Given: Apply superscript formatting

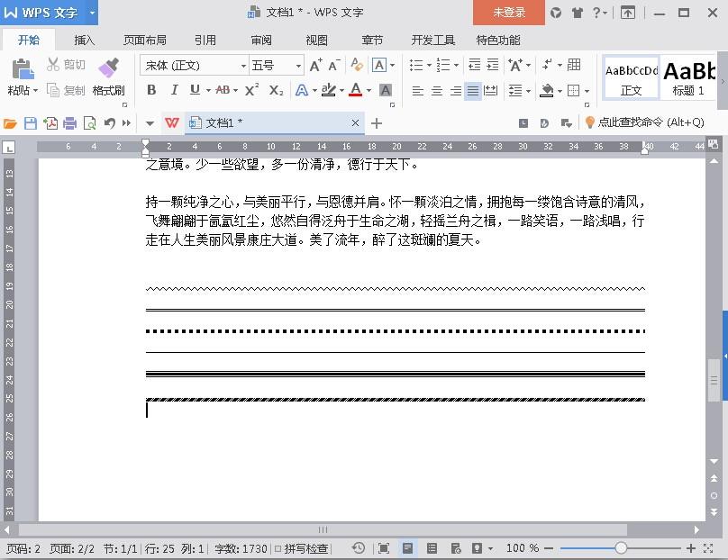Looking at the screenshot, I should (251, 90).
